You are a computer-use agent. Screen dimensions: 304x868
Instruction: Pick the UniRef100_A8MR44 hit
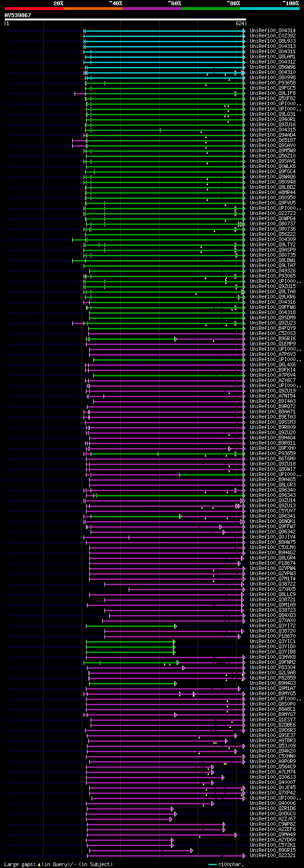pyautogui.click(x=273, y=192)
